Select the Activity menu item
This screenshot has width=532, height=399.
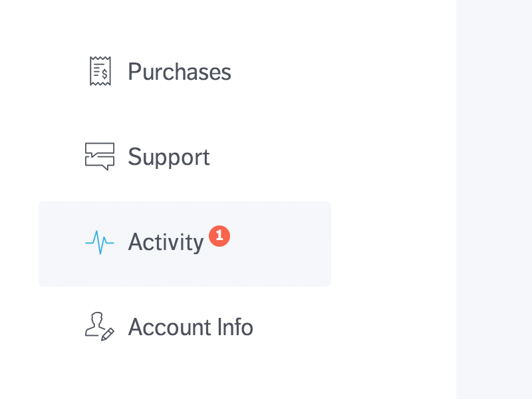(x=166, y=243)
